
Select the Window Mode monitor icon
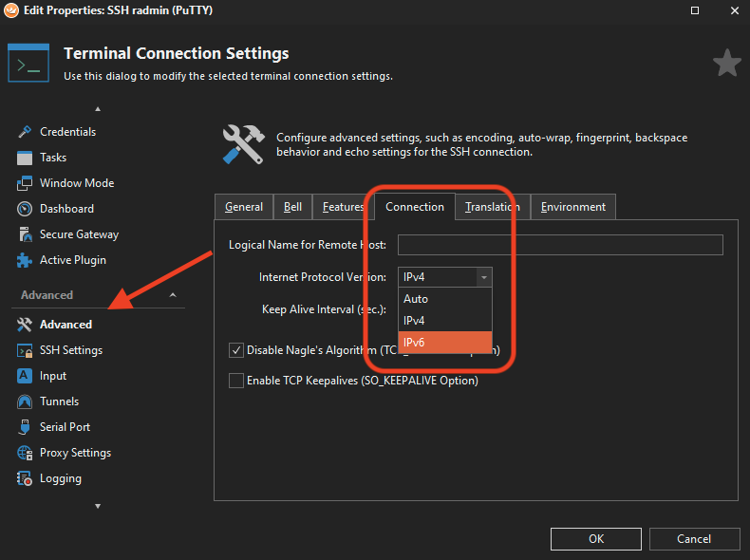pyautogui.click(x=25, y=183)
